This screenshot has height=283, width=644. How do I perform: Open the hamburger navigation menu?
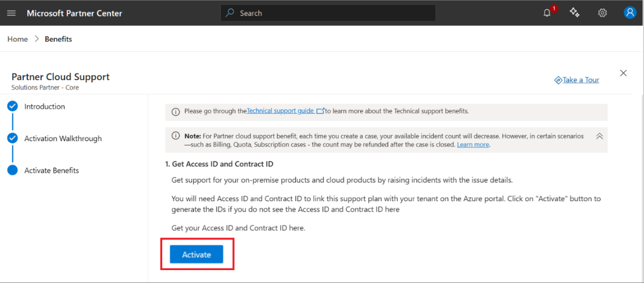point(11,13)
